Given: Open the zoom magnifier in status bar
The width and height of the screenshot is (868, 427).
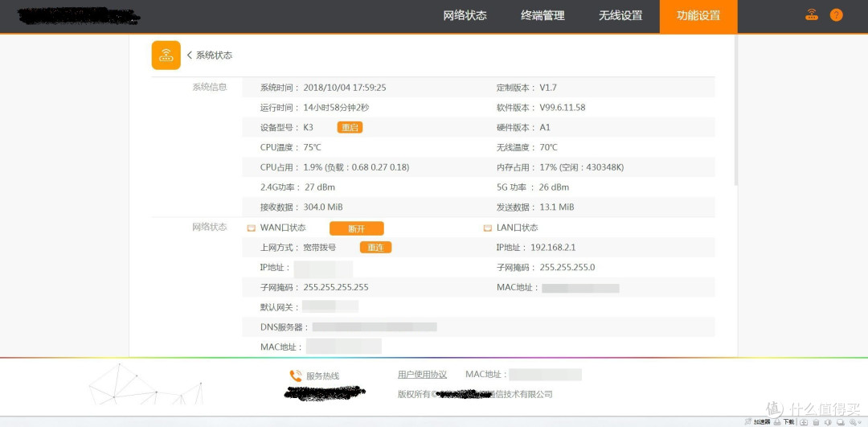Looking at the screenshot, I should tap(853, 422).
